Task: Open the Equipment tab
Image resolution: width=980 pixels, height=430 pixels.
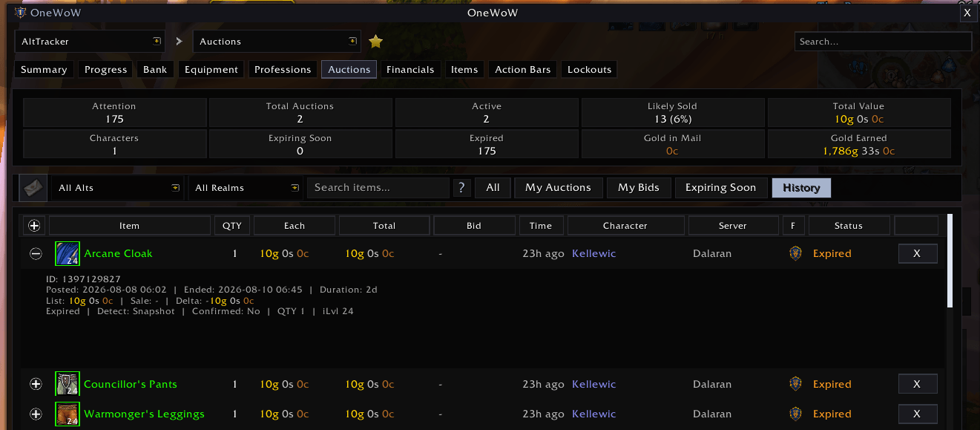Action: (211, 70)
